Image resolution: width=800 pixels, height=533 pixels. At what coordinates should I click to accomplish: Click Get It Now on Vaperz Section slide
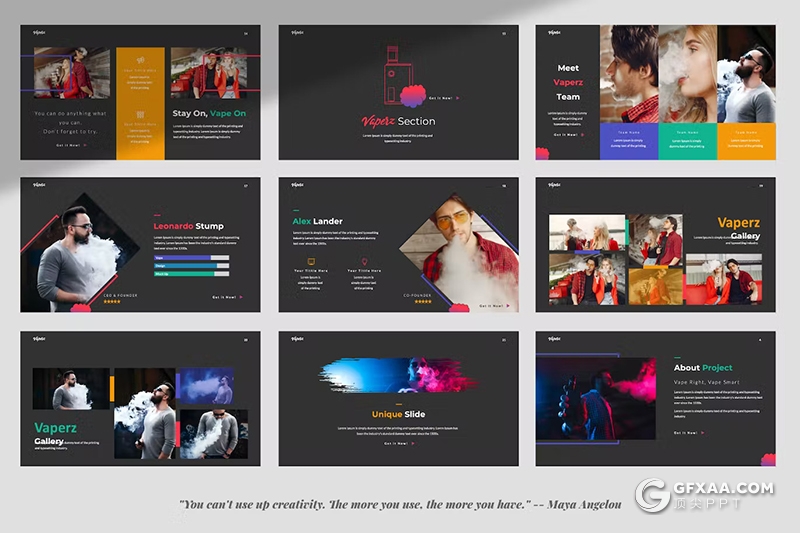pos(441,98)
